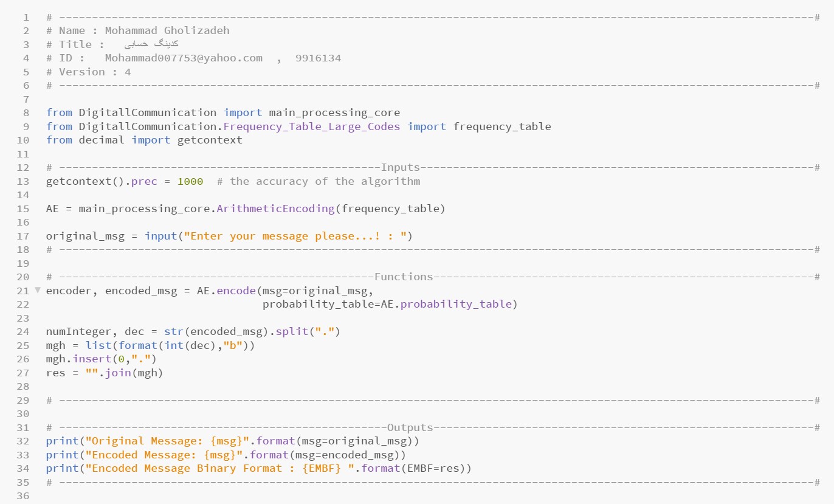Click the email address Mohammad007753@yahoo.com
This screenshot has width=834, height=504.
(184, 58)
